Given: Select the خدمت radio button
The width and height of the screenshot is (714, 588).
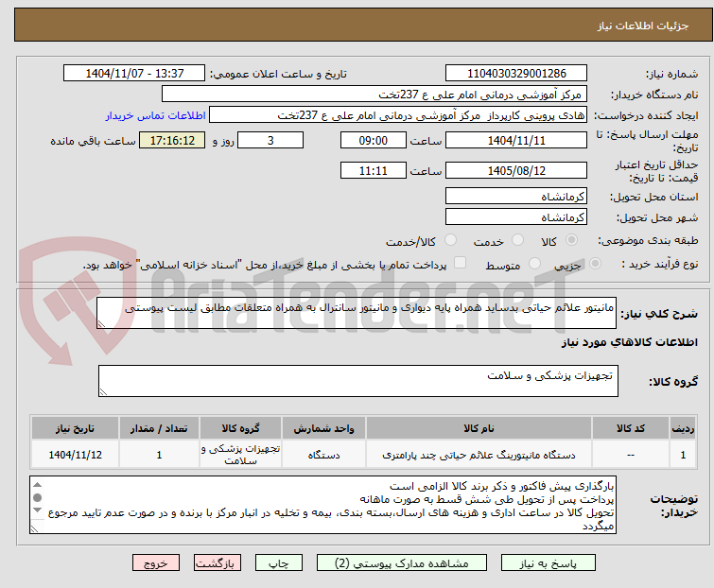Looking at the screenshot, I should tap(517, 240).
